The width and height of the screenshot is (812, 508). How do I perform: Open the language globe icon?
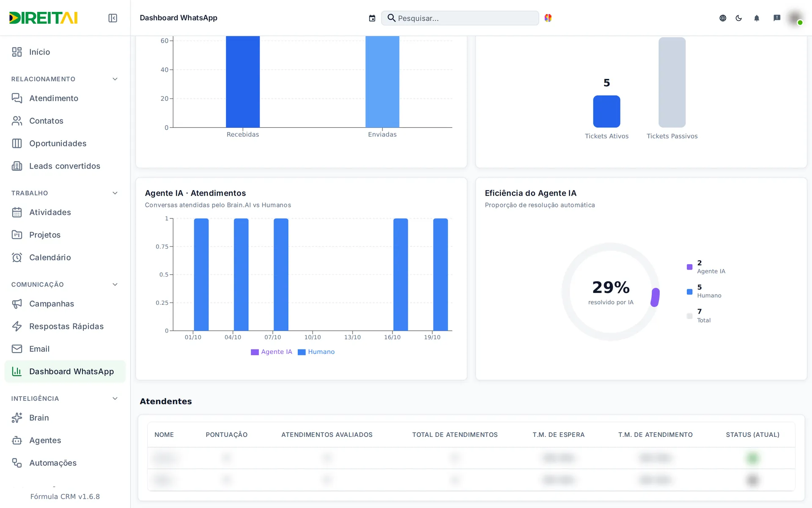pos(723,18)
